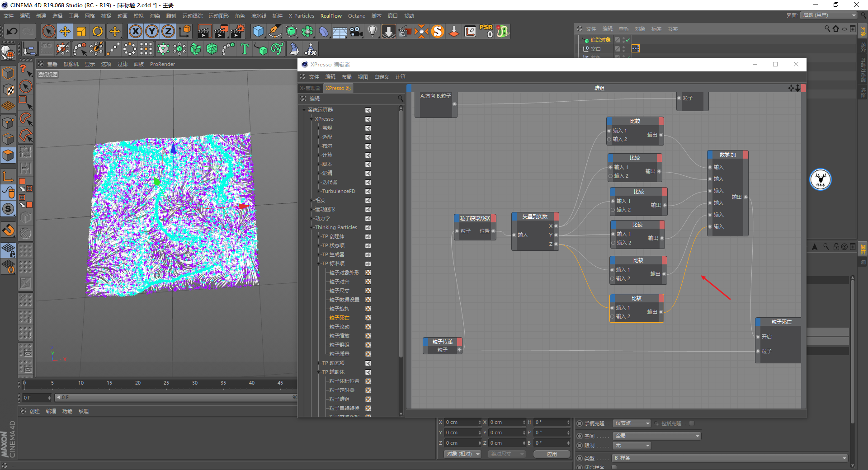The image size is (868, 470).
Task: Click Render View clapperboard icon
Action: 204,31
